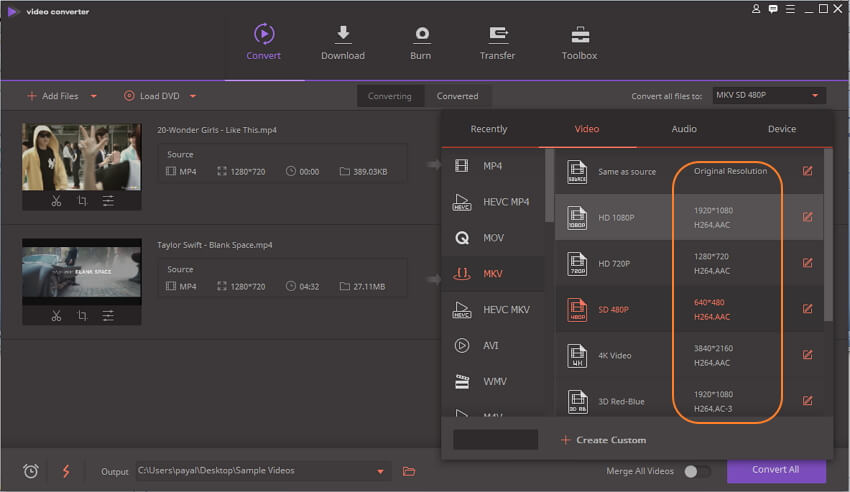The height and width of the screenshot is (492, 850).
Task: Select HEVC MKV format
Action: [x=493, y=309]
